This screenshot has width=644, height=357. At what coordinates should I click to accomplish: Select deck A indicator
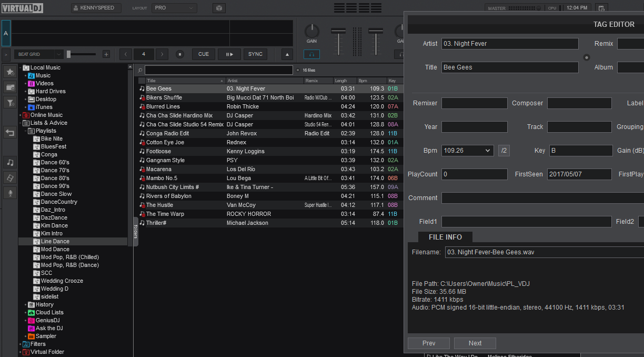point(6,33)
